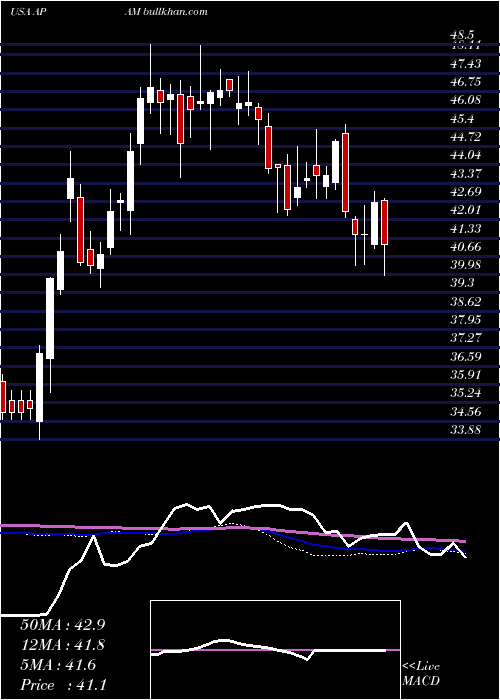
Task: Select the 48.5 price axis label
Action: (462, 35)
